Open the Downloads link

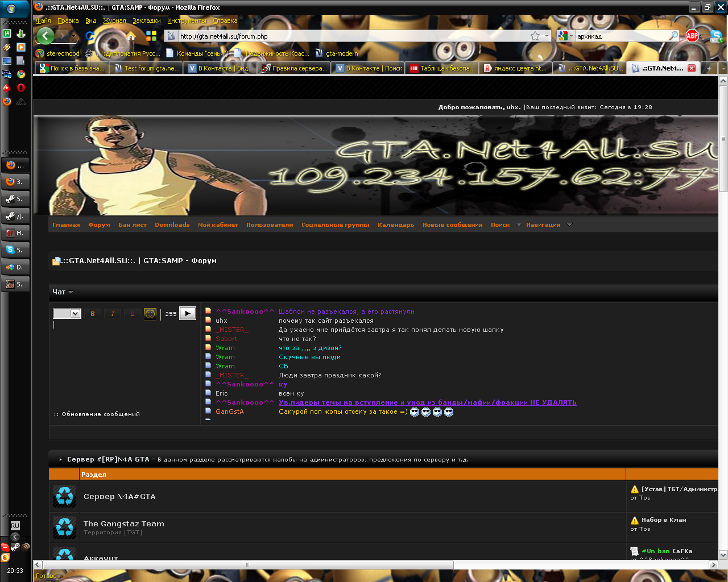pos(172,225)
